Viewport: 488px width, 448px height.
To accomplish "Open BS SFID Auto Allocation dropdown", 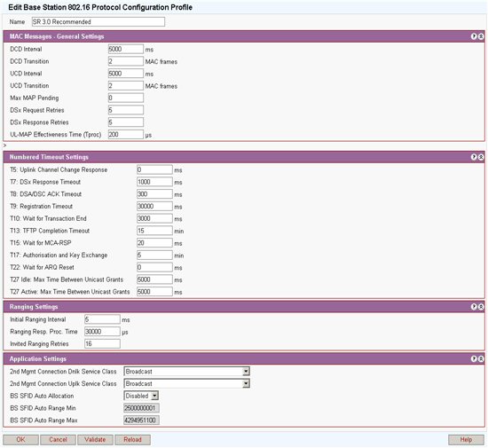I will click(x=141, y=396).
